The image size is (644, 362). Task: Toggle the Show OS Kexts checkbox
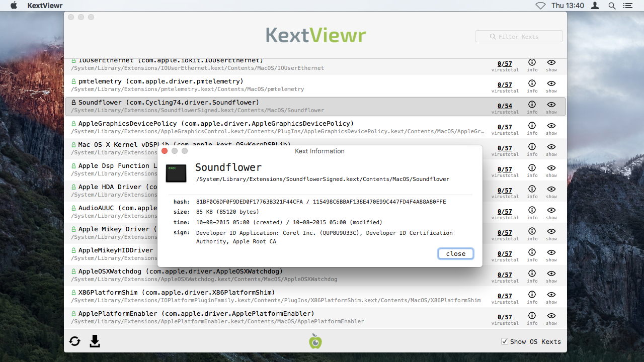point(504,341)
